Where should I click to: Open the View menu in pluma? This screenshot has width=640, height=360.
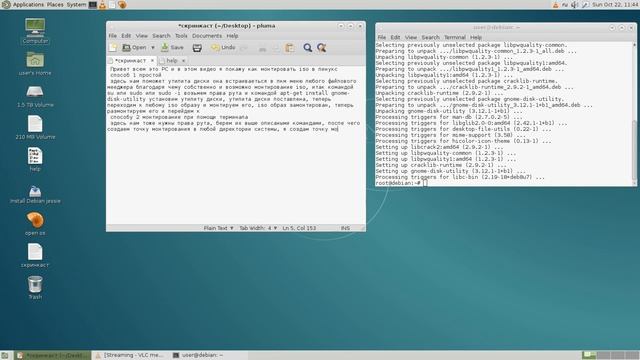pos(142,36)
